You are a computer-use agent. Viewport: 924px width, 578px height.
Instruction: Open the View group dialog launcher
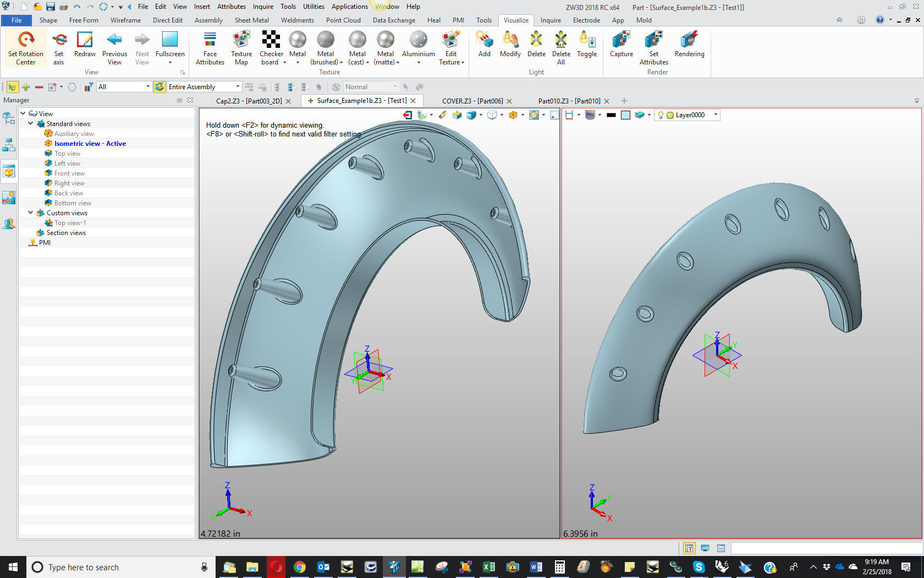(x=183, y=72)
